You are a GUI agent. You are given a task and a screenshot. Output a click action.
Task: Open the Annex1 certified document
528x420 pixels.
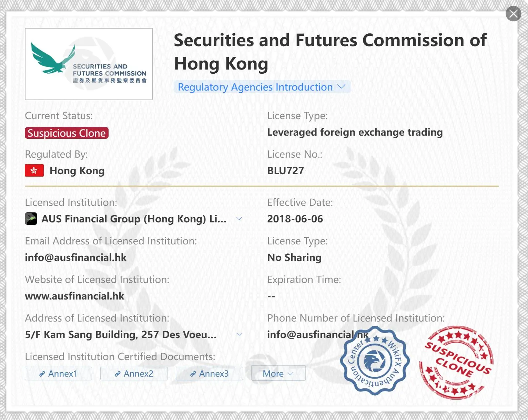pyautogui.click(x=58, y=374)
